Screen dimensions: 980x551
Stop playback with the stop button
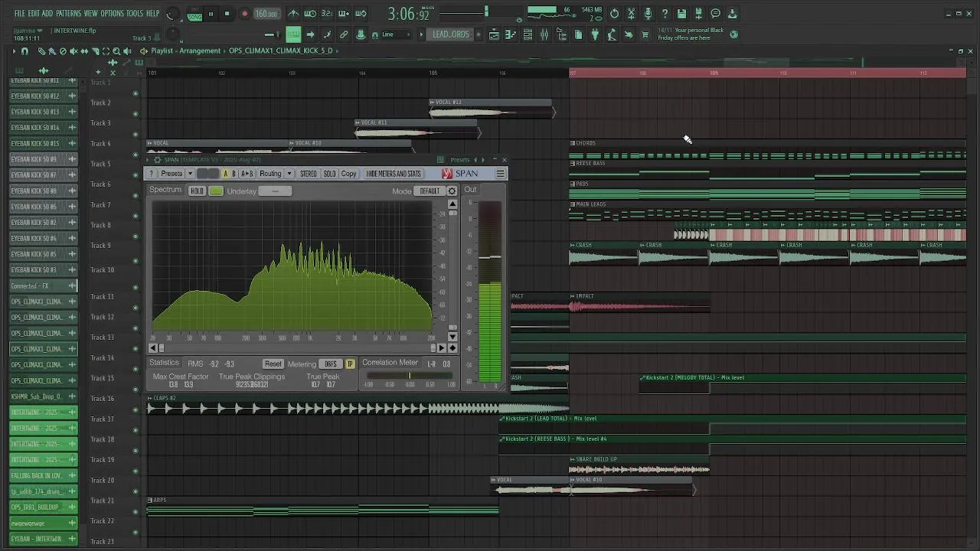click(227, 14)
